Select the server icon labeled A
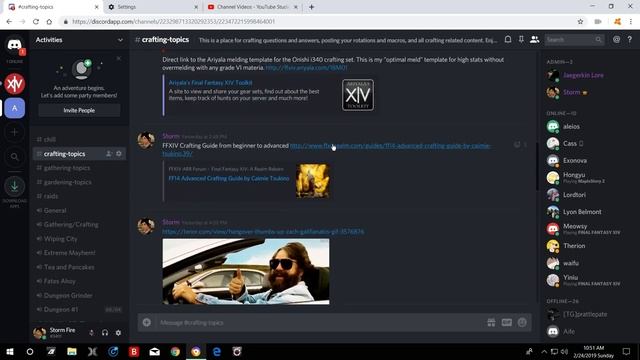Image resolution: width=640 pixels, height=360 pixels. point(15,108)
